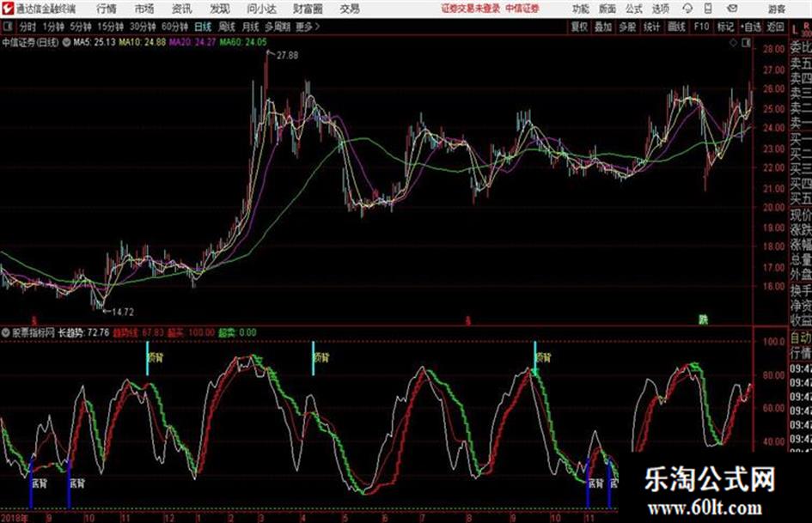Click the 14.72 low price label

[123, 312]
